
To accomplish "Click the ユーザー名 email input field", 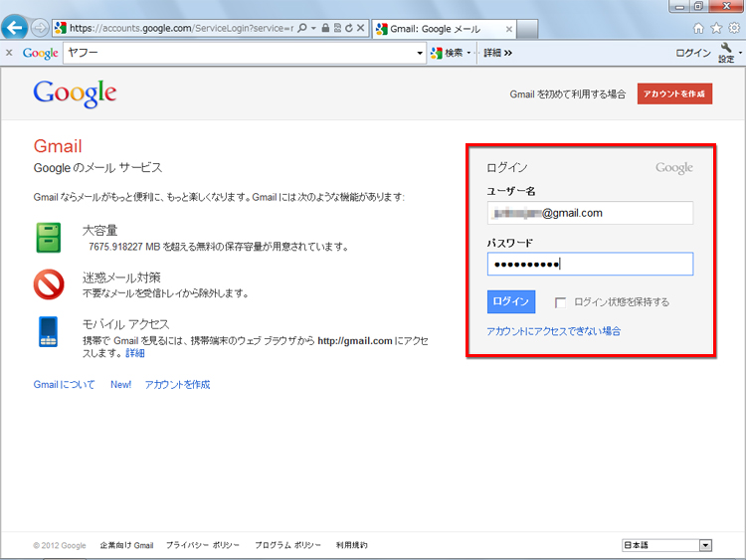I will click(590, 213).
